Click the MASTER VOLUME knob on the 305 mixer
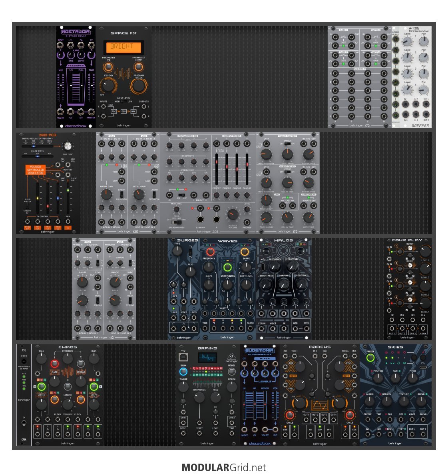This screenshot has height=476, width=448. coord(233,214)
